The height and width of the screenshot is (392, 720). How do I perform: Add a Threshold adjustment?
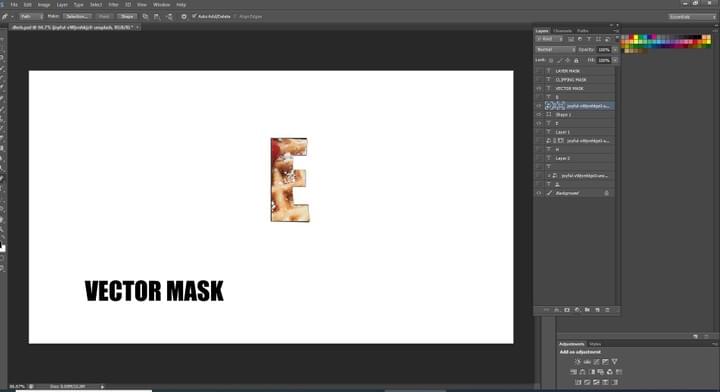tap(596, 382)
